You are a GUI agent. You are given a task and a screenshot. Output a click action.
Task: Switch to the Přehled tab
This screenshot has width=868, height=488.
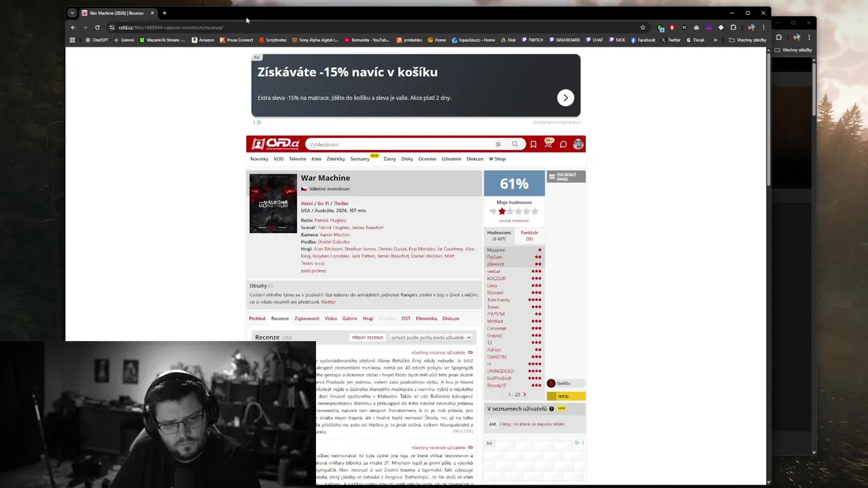click(x=257, y=318)
